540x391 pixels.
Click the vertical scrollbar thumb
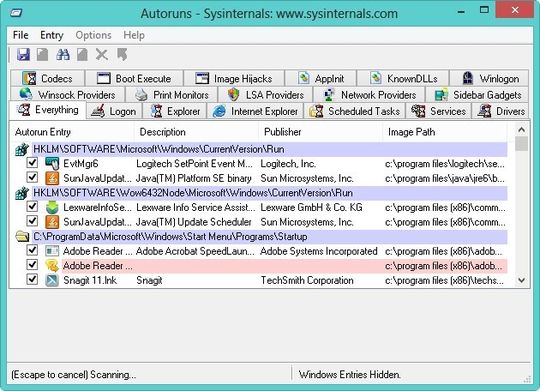(521, 144)
